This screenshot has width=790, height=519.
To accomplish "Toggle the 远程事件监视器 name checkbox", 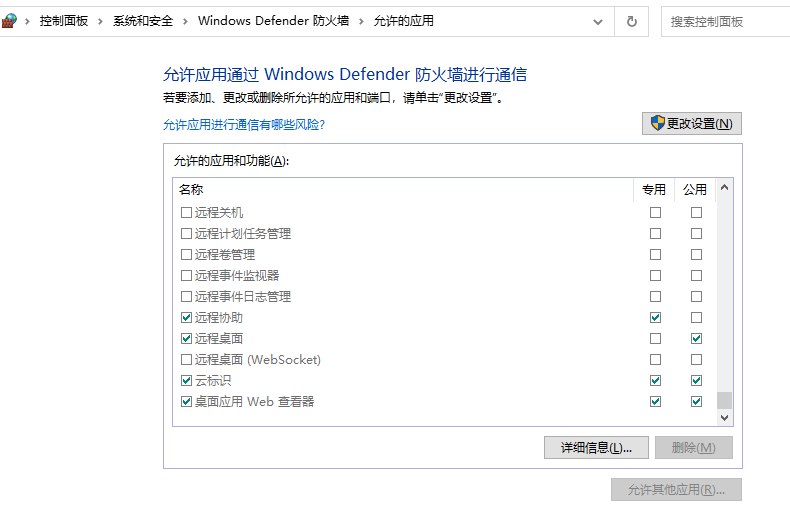I will tap(186, 276).
